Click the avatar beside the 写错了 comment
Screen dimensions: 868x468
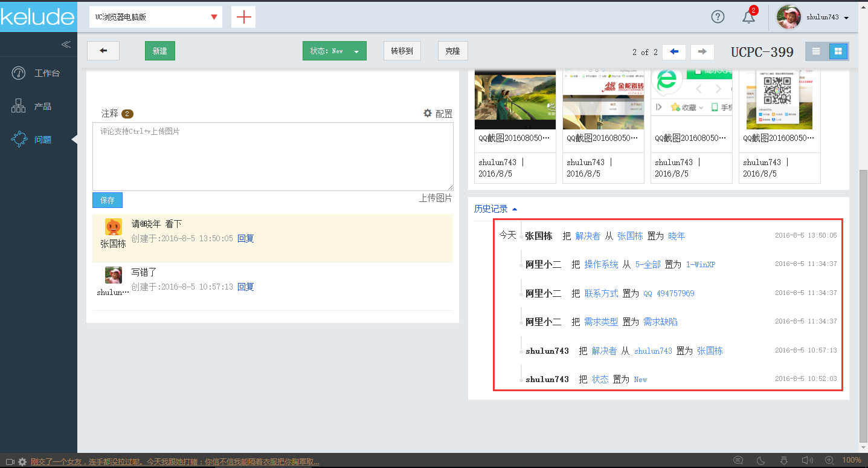(114, 275)
